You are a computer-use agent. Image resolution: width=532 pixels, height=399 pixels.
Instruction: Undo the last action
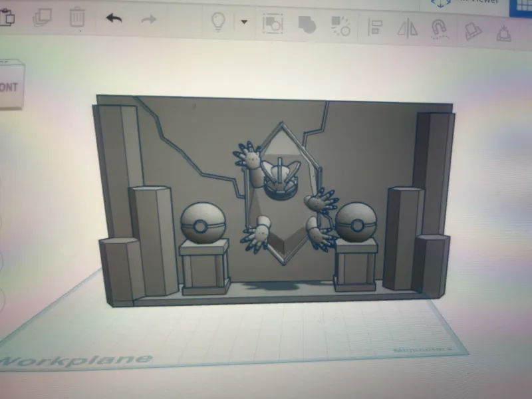tap(114, 18)
